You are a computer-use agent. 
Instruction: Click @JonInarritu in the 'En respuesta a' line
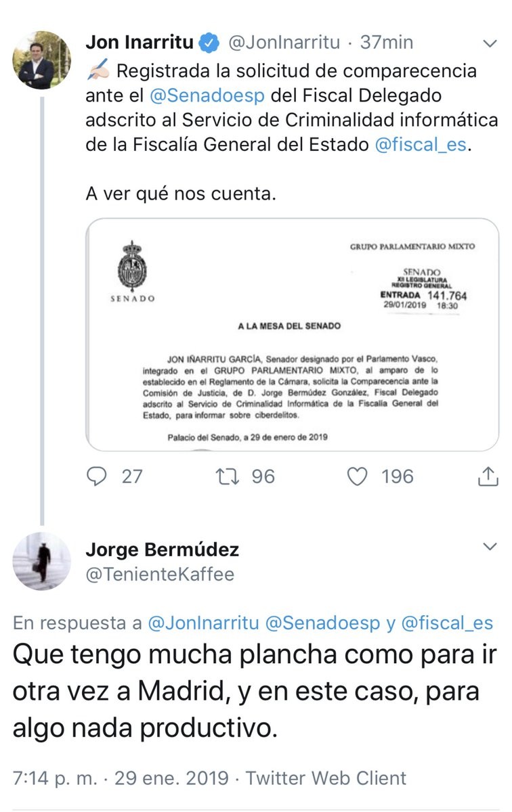204,624
